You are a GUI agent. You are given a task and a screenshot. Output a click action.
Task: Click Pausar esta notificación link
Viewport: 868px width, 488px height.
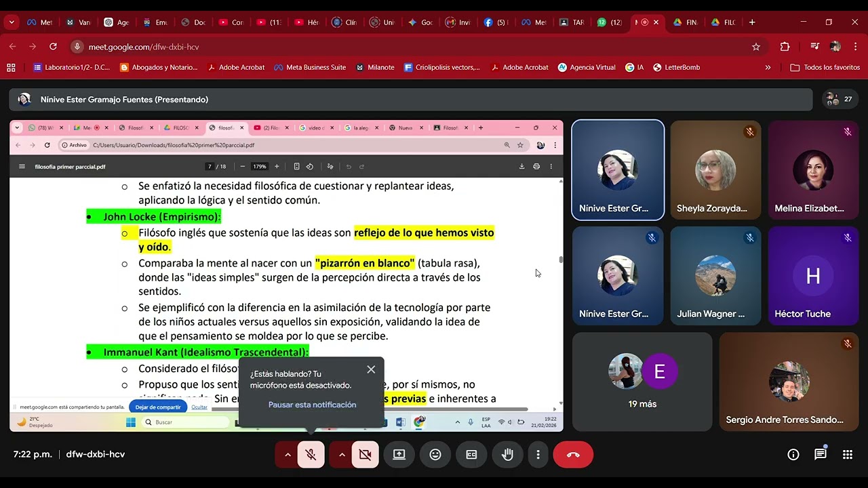[x=312, y=405]
